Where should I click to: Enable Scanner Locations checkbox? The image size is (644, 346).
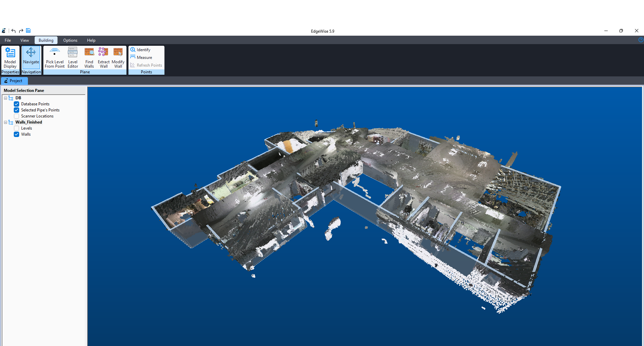click(x=16, y=116)
